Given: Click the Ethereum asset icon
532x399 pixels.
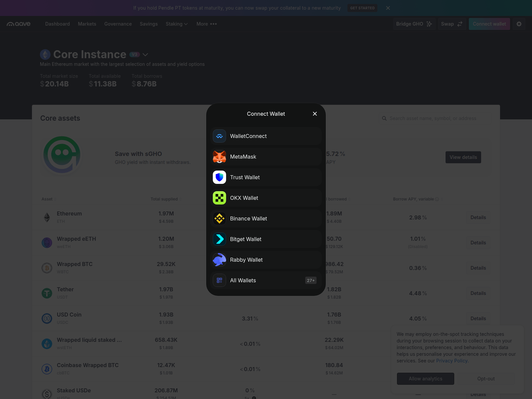Looking at the screenshot, I should pyautogui.click(x=47, y=217).
